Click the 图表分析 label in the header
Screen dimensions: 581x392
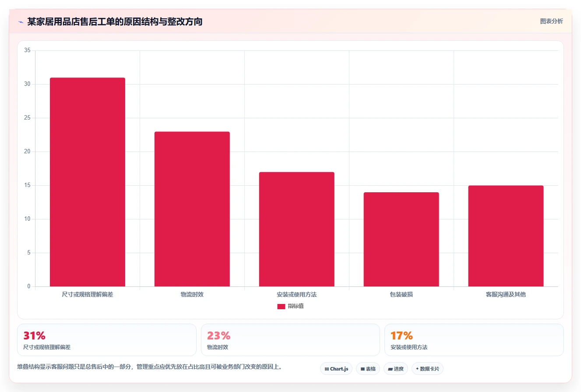pyautogui.click(x=551, y=21)
